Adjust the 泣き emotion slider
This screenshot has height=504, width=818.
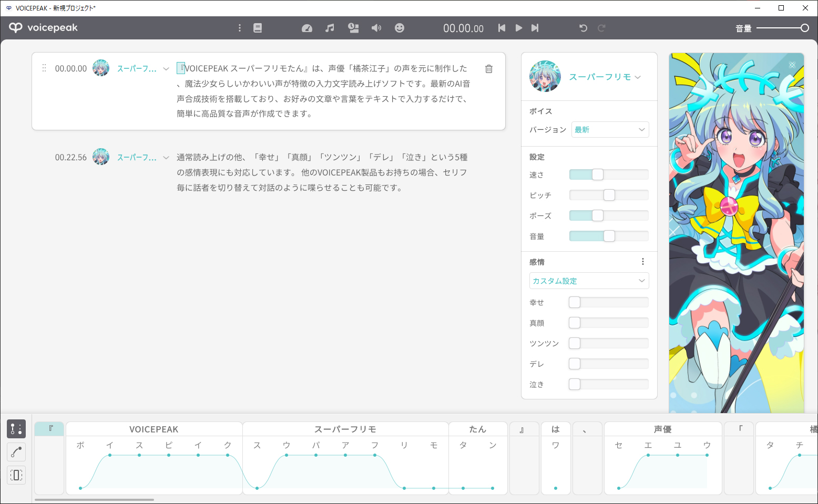point(609,384)
